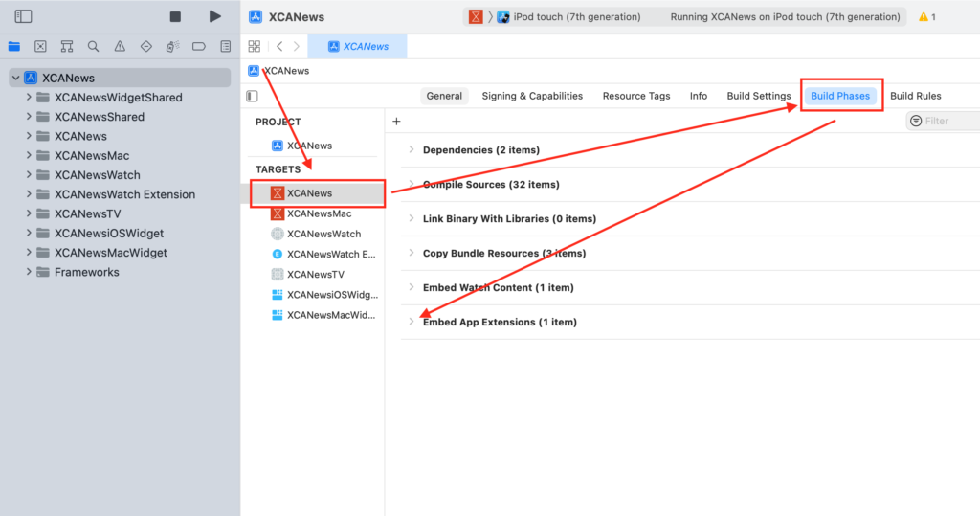Expand the XCANewsTV folder
This screenshot has width=980, height=516.
click(29, 213)
